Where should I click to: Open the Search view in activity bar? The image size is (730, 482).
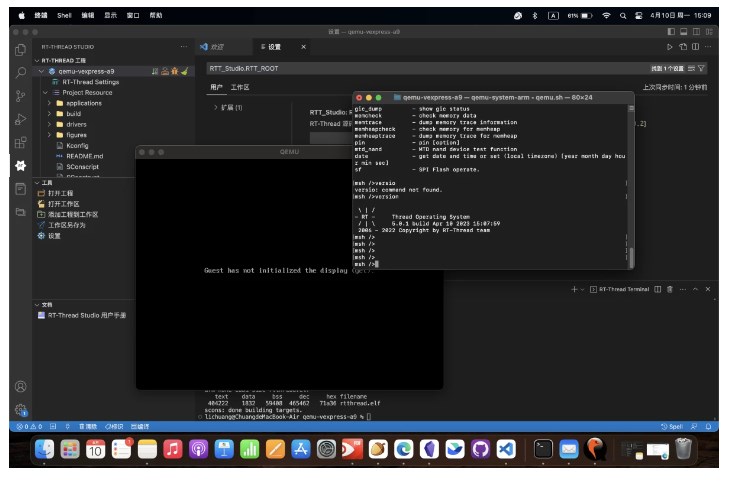[20, 73]
